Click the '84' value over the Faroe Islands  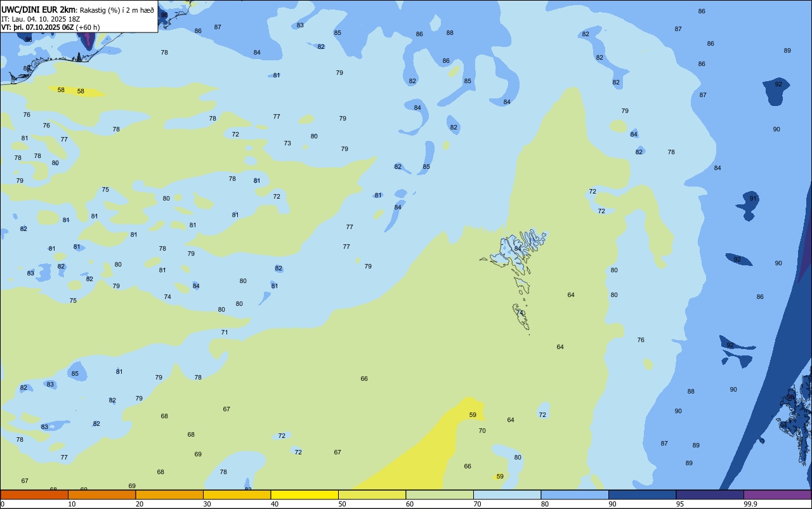[x=518, y=249]
